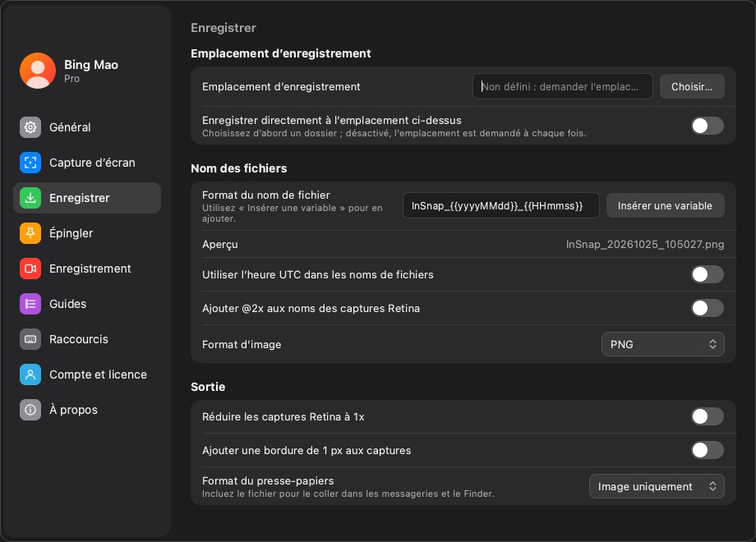The image size is (756, 542).
Task: Toggle Utiliser l'heure UTC switch
Action: point(708,274)
